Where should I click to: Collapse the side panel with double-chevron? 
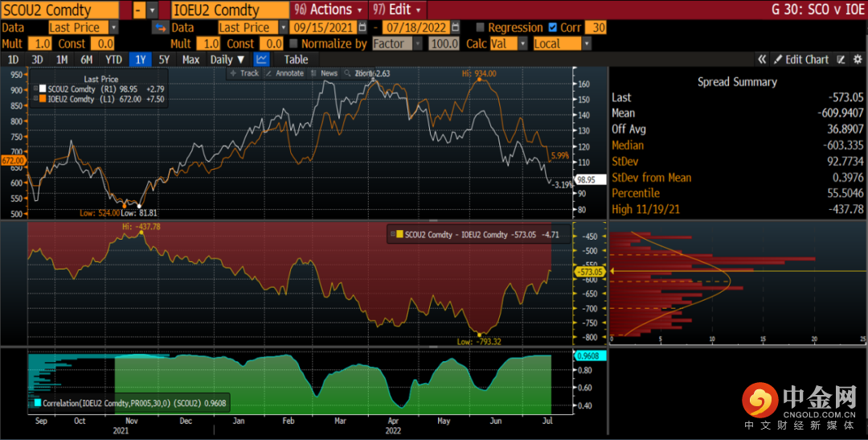pyautogui.click(x=762, y=60)
